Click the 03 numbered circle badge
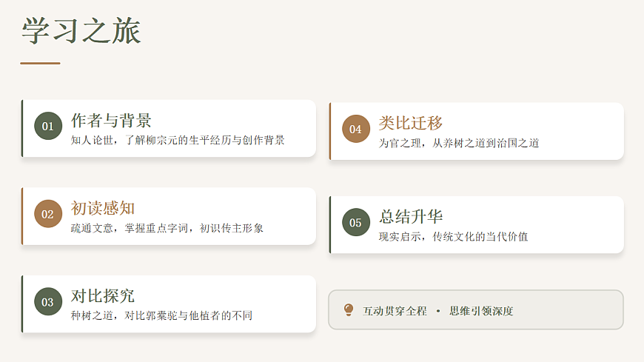This screenshot has height=362, width=644. pyautogui.click(x=48, y=302)
